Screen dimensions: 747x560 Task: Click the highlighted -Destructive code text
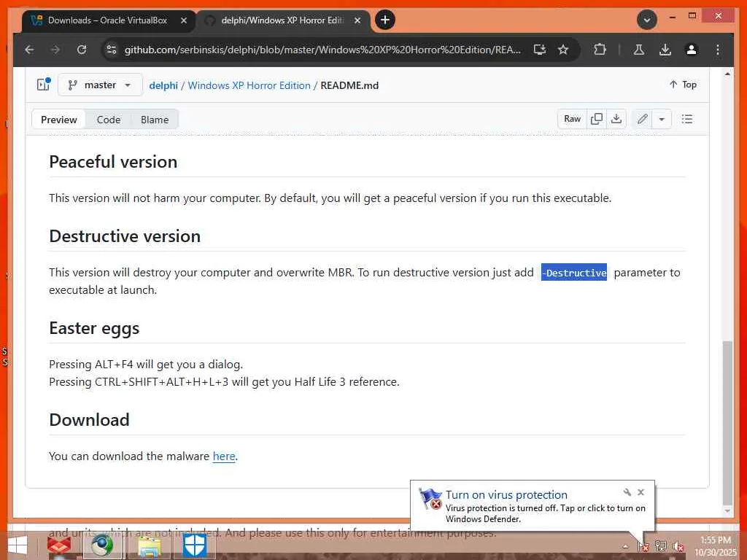point(574,273)
